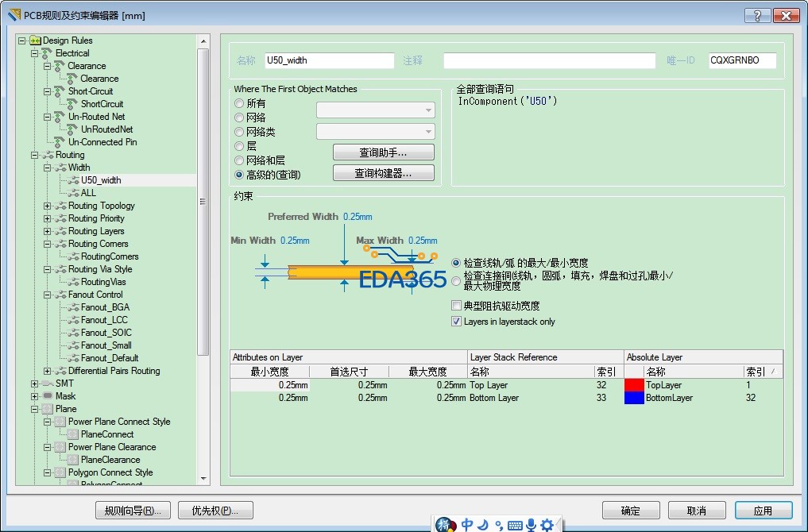The height and width of the screenshot is (532, 808).
Task: Click the Routing Topology icon
Action: 60,206
